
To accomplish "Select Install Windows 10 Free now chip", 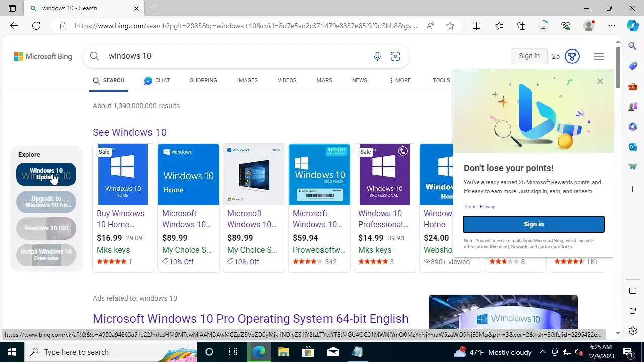I will (x=46, y=255).
